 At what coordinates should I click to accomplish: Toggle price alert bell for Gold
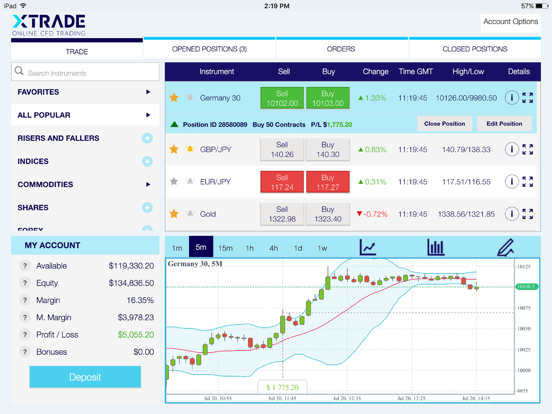pos(190,213)
